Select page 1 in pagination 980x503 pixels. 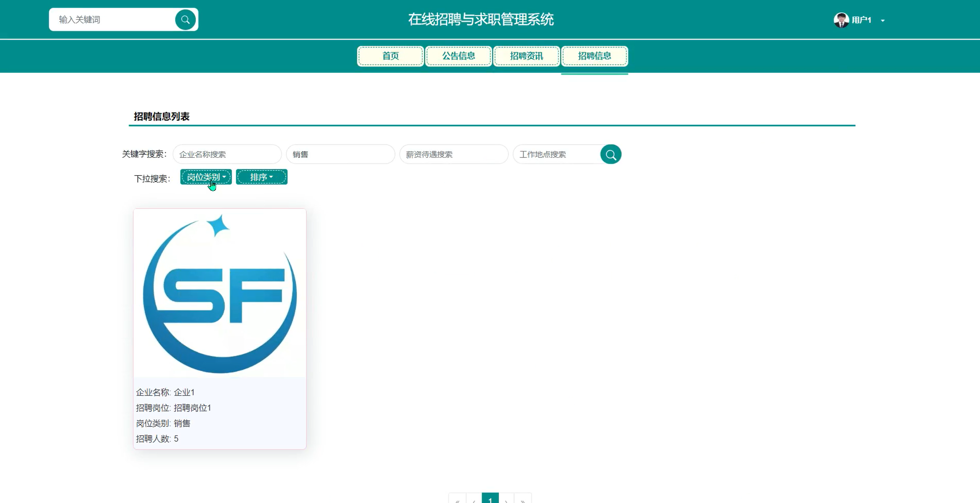[490, 499]
